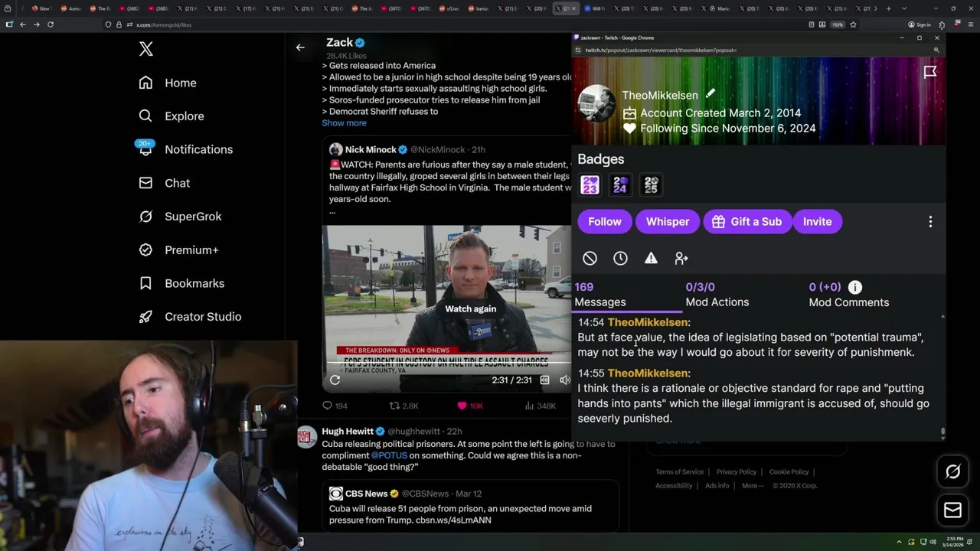The height and width of the screenshot is (551, 980).
Task: Click the ban user icon
Action: (x=590, y=259)
